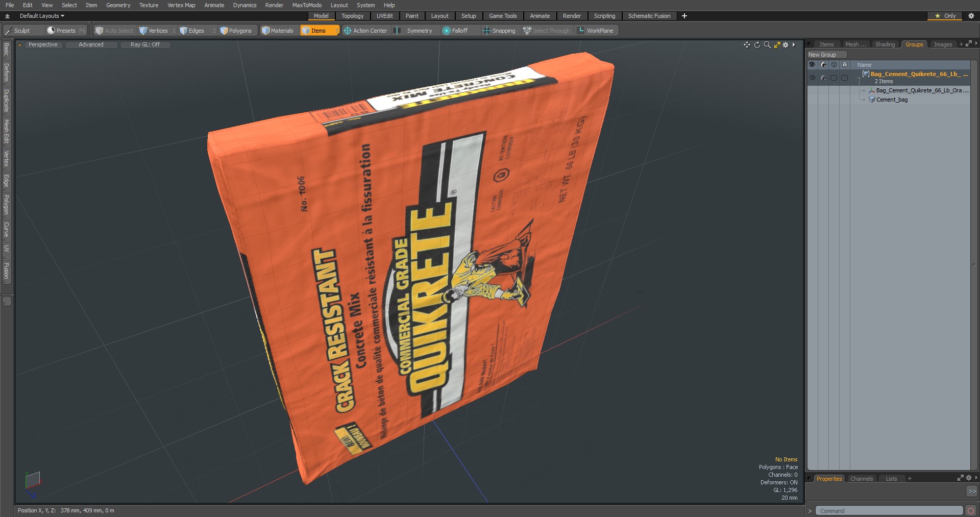Switch to Edges selection mode
980x517 pixels.
click(197, 31)
